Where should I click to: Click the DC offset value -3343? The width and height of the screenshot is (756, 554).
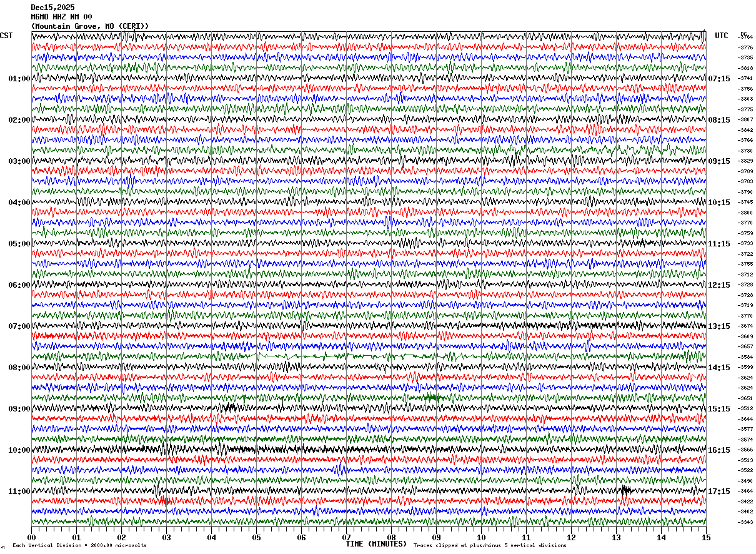coord(745,522)
